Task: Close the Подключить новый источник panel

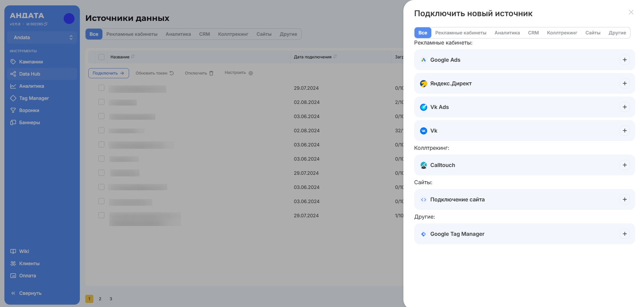Action: coord(631,12)
